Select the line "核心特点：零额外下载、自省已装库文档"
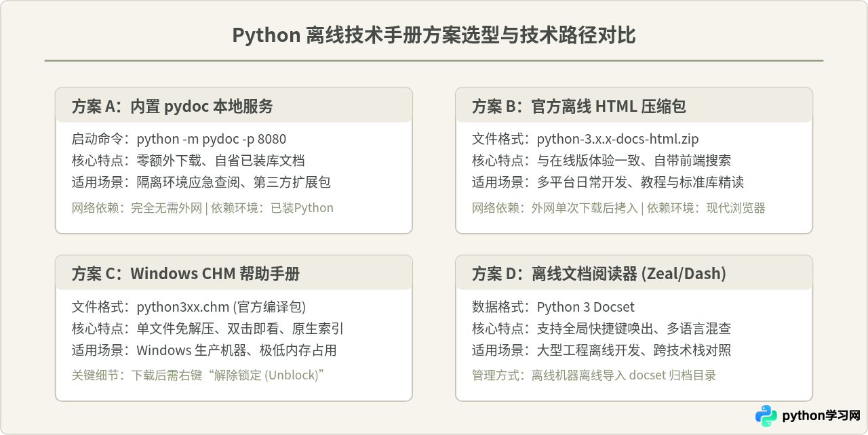The height and width of the screenshot is (435, 868). click(189, 161)
